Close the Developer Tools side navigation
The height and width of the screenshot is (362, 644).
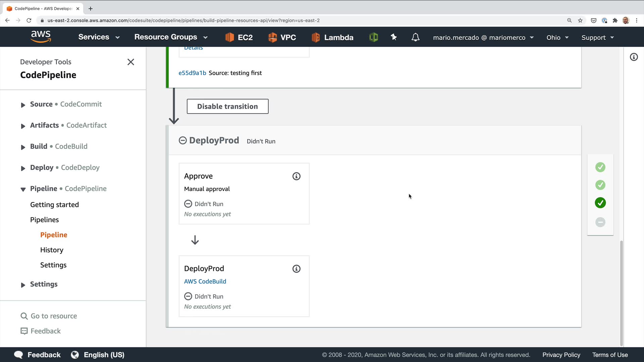(x=131, y=62)
